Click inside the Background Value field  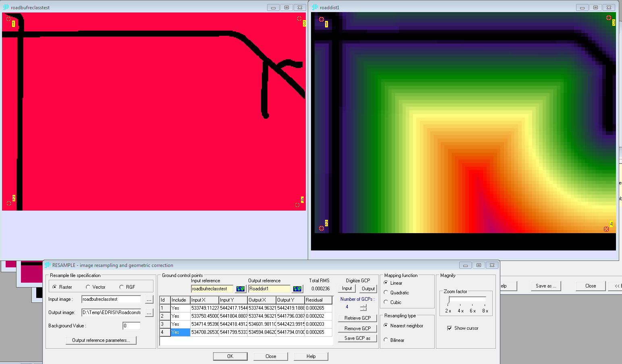coord(131,325)
